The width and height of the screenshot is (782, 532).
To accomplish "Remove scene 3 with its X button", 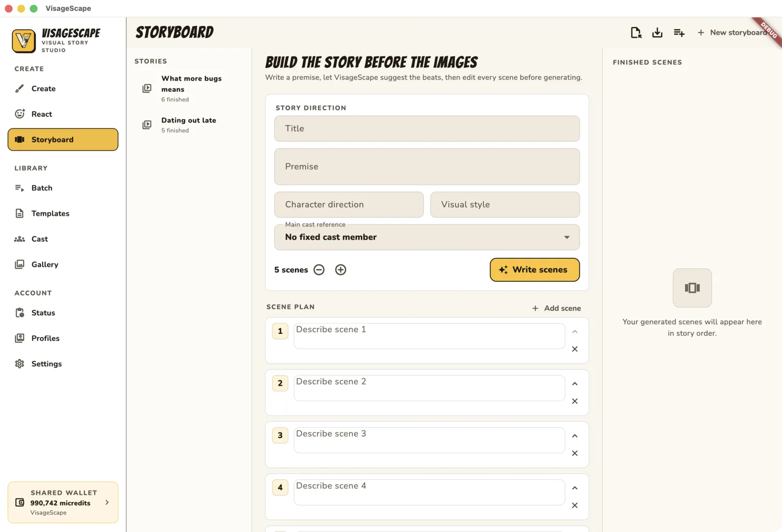I will coord(575,453).
